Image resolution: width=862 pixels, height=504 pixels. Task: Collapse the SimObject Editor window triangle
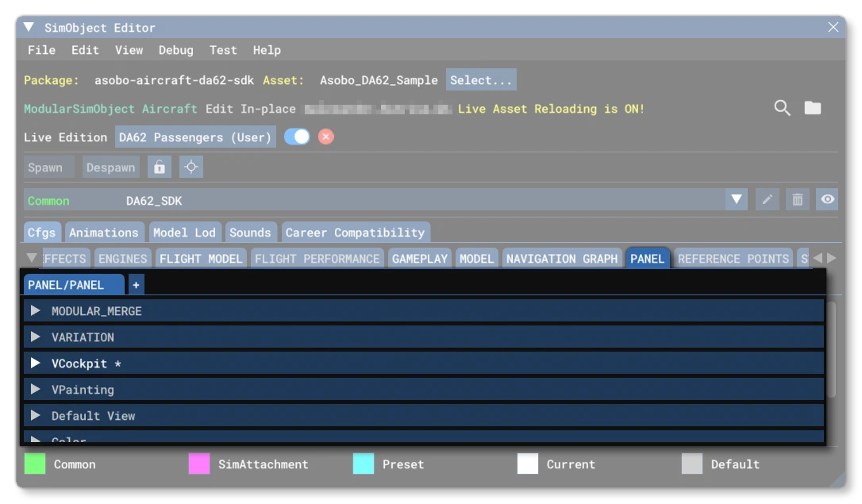click(x=29, y=27)
